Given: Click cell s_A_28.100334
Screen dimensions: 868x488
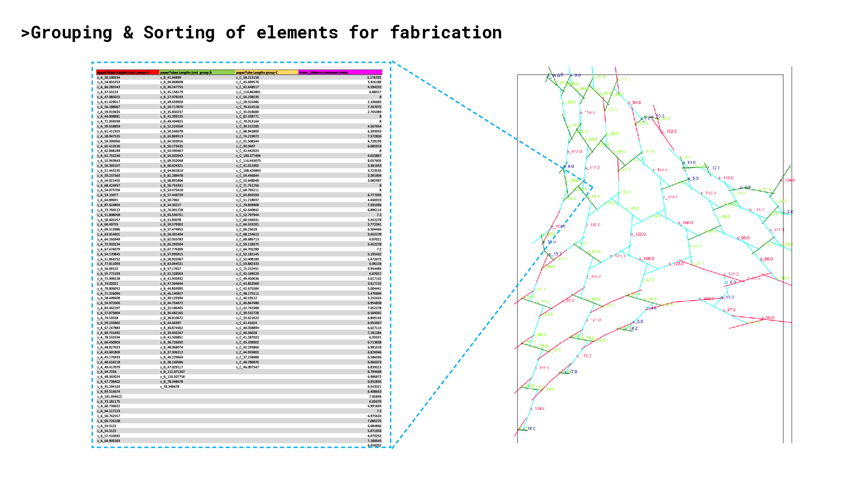Looking at the screenshot, I should tap(108, 78).
